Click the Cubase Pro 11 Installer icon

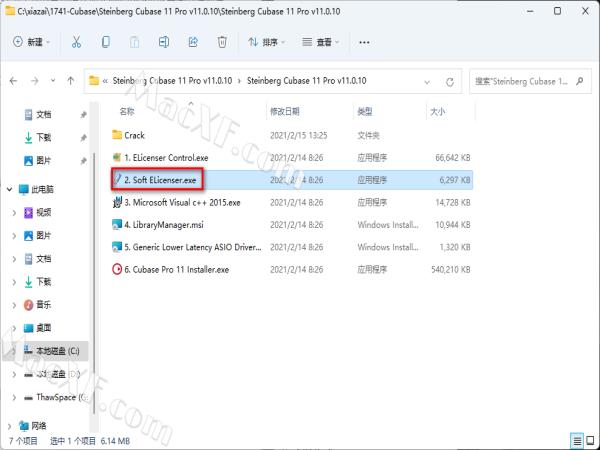[117, 269]
